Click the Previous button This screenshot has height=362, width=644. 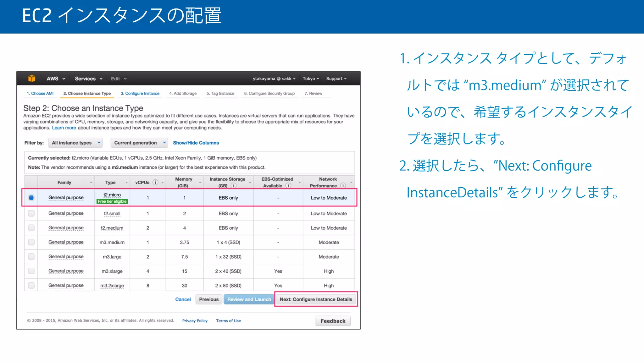click(x=209, y=299)
